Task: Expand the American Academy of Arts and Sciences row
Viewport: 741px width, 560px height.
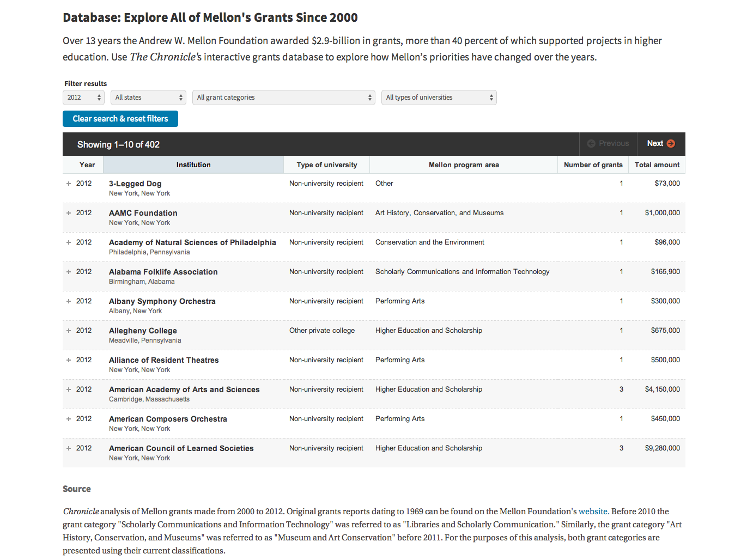Action: pyautogui.click(x=69, y=389)
